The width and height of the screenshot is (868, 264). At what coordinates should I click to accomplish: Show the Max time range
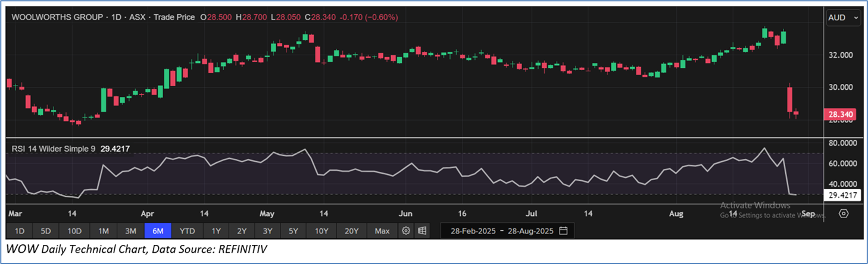pyautogui.click(x=382, y=231)
